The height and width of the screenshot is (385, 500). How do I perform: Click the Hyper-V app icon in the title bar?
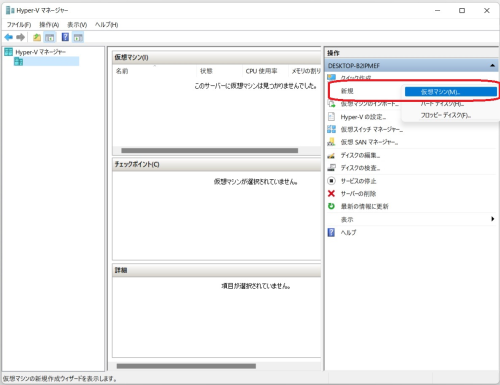point(10,11)
